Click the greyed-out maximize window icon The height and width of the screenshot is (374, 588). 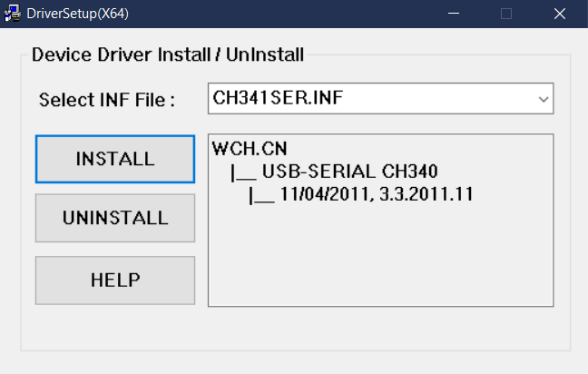coord(506,14)
